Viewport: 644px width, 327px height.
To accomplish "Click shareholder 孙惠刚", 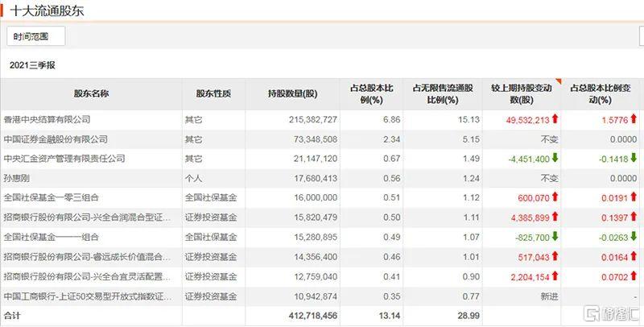I will tap(16, 178).
